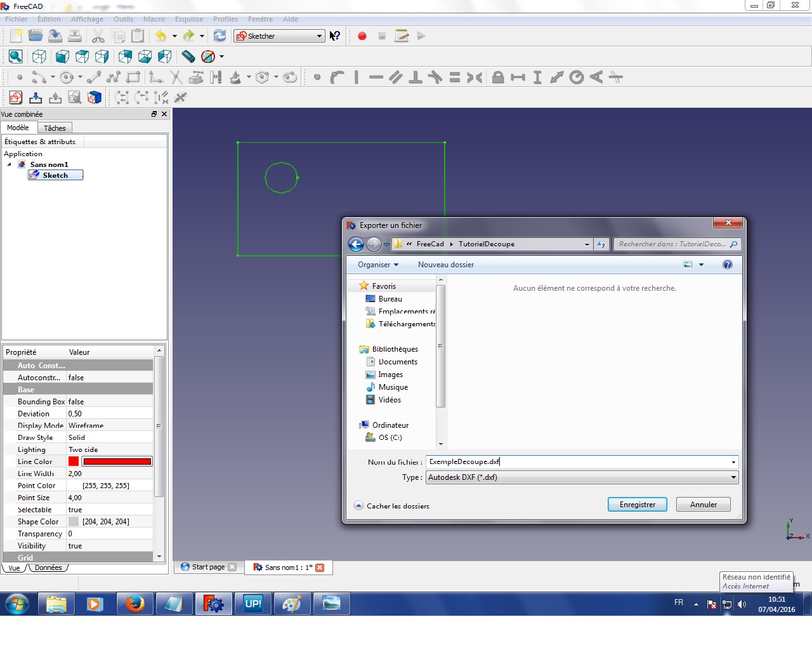Click the Enregistrer button
This screenshot has width=812, height=650.
click(637, 505)
